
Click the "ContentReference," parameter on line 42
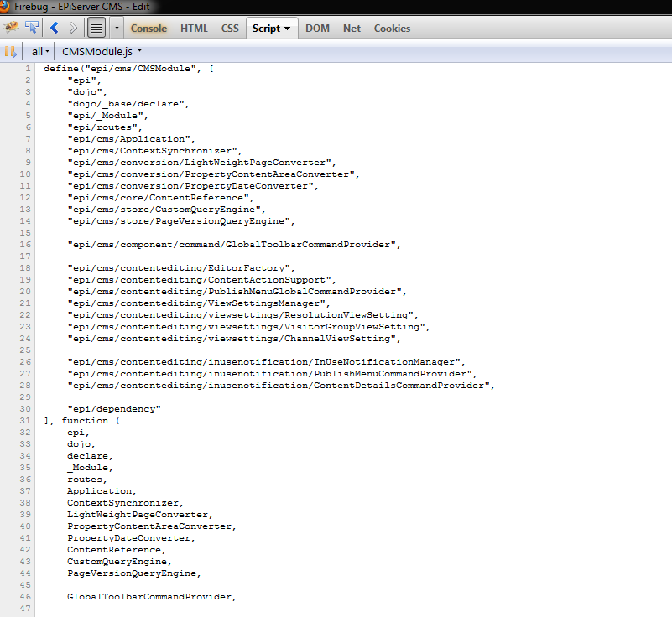click(x=117, y=550)
